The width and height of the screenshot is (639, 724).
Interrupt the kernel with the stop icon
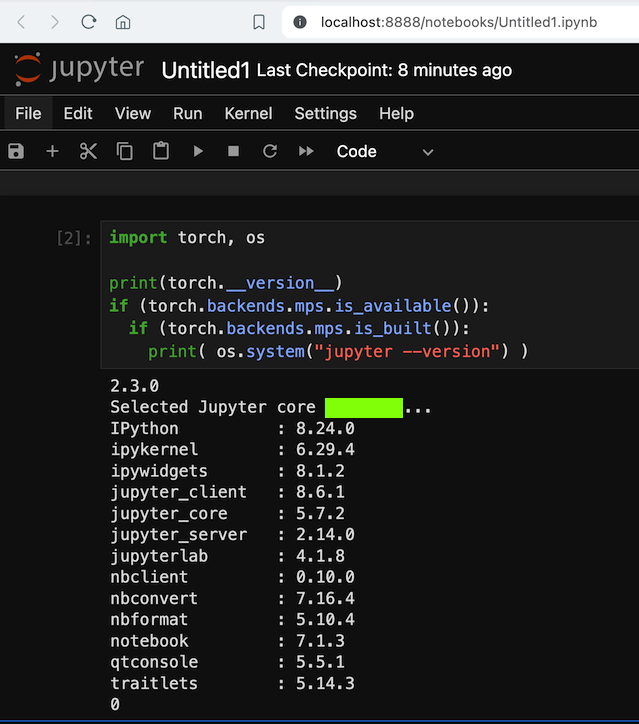tap(234, 151)
